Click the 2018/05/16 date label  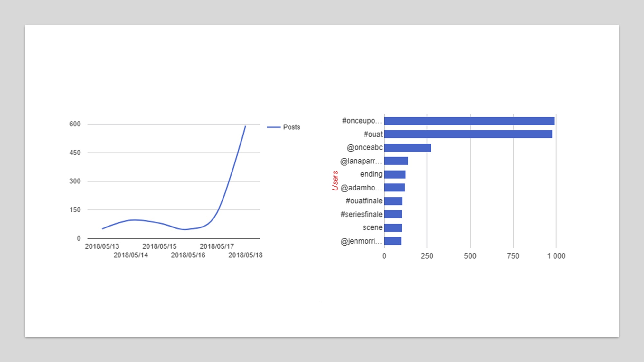click(188, 255)
